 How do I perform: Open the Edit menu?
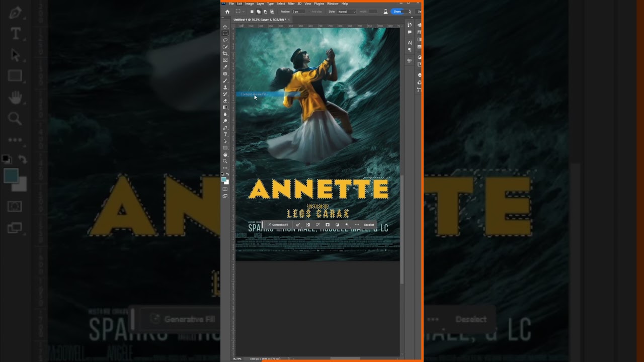pyautogui.click(x=239, y=4)
